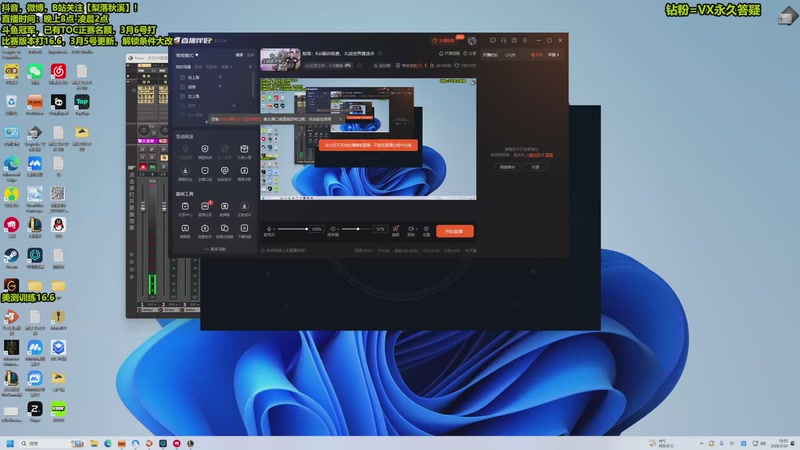The width and height of the screenshot is (800, 450).
Task: Select the 右上角 source row
Action: tap(213, 78)
